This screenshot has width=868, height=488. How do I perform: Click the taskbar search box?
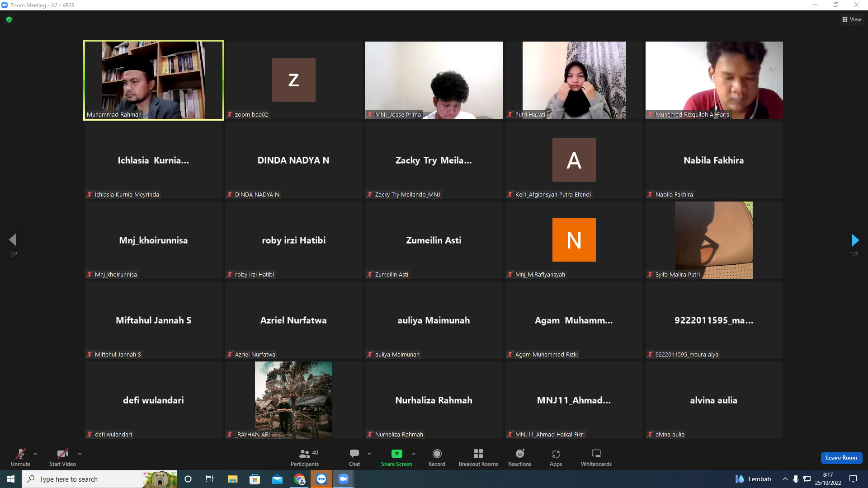coord(99,479)
